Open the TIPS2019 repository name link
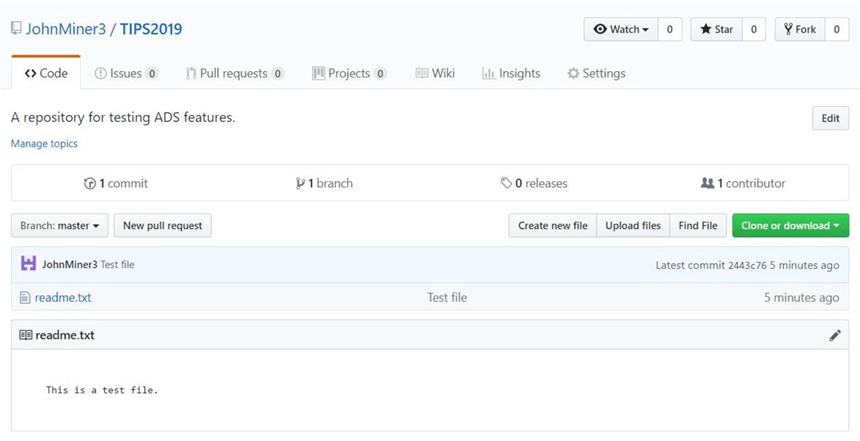Viewport: 860px width, 441px height. point(151,29)
